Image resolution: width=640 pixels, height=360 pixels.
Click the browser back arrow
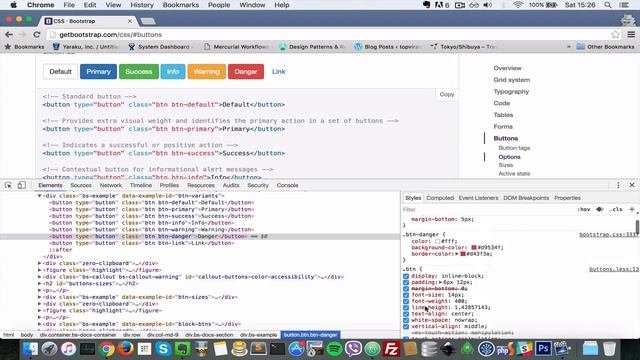(x=9, y=35)
